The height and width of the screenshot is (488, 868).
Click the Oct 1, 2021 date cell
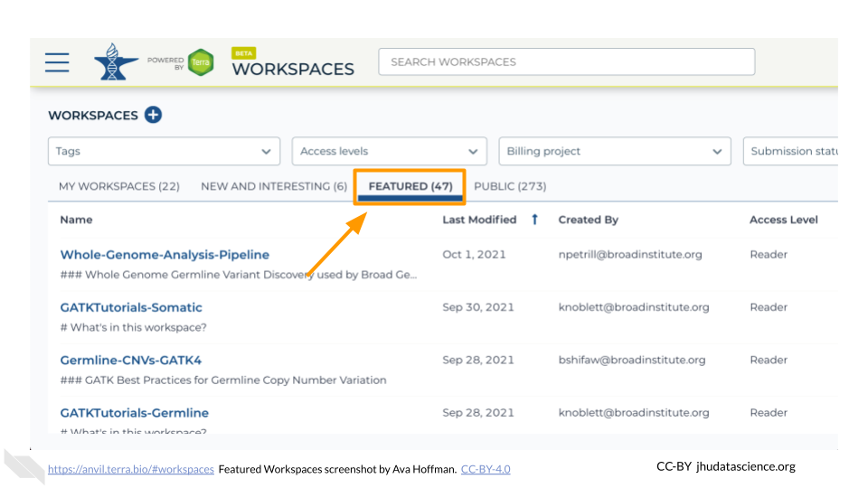[474, 255]
